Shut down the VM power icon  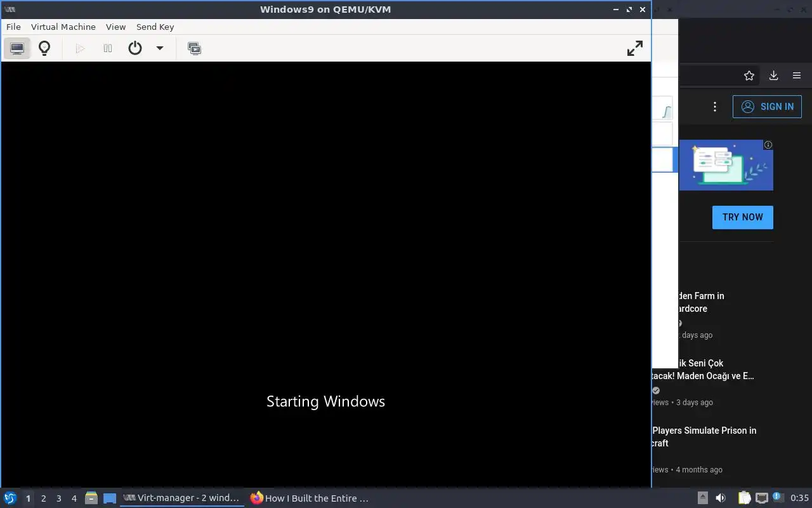click(135, 48)
